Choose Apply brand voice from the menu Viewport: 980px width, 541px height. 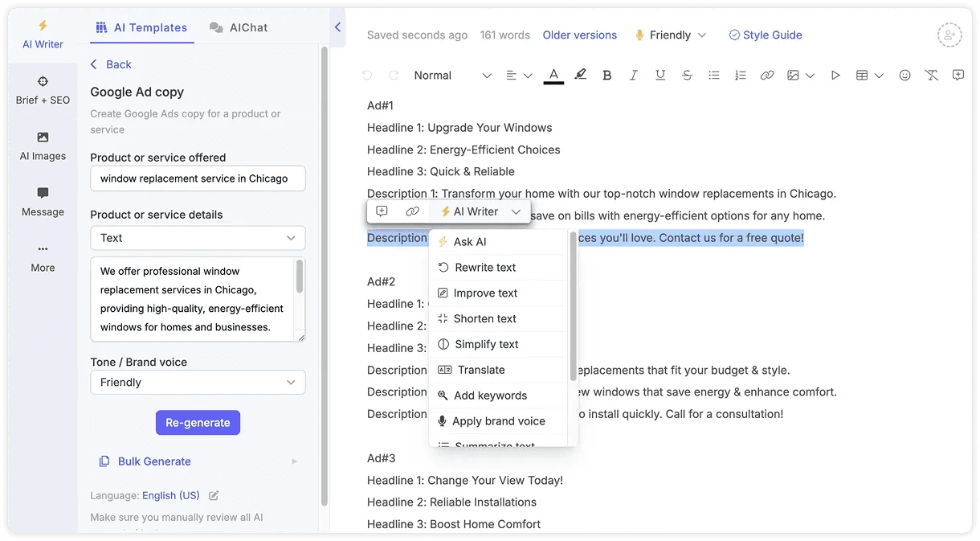coord(499,421)
